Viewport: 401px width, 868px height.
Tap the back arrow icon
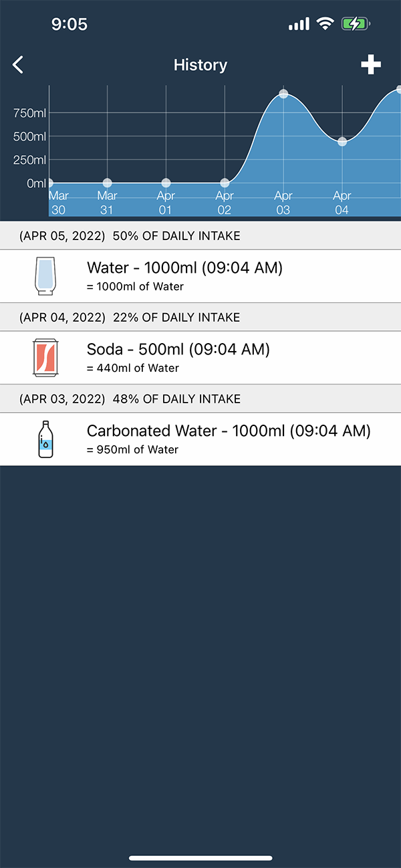tap(18, 65)
